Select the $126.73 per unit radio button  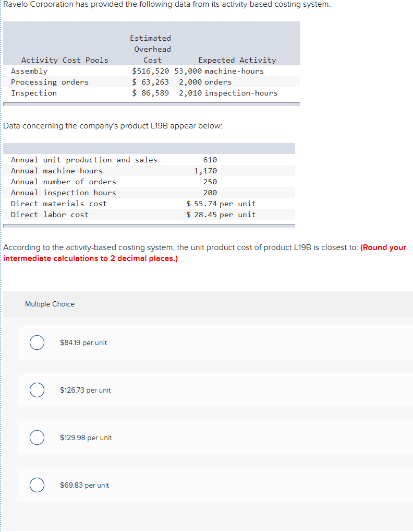click(37, 390)
